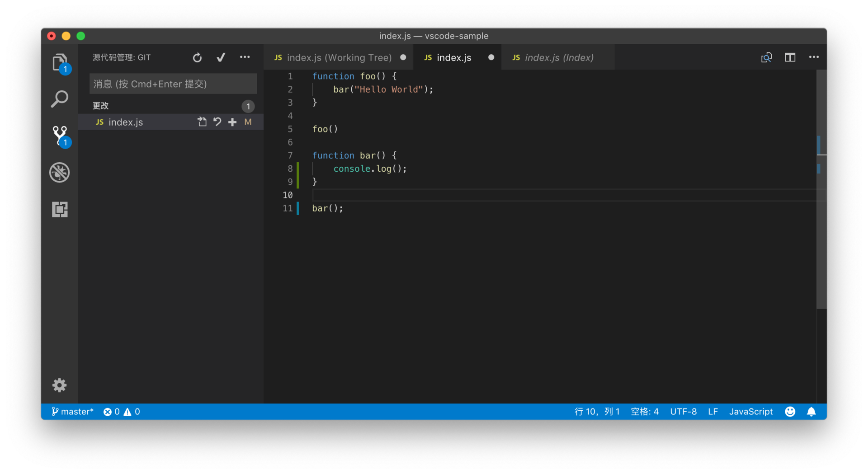Click the master* branch in status bar
The height and width of the screenshot is (474, 868).
[x=73, y=412]
